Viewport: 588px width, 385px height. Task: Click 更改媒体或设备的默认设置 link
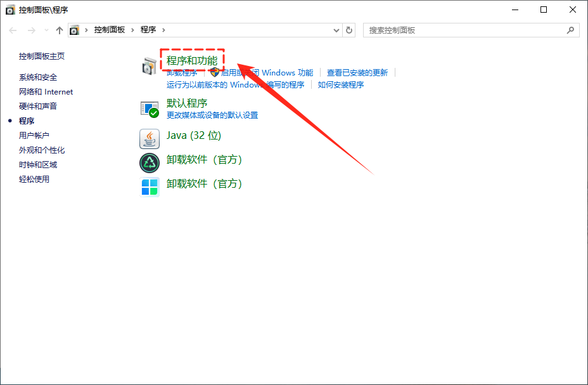click(212, 115)
